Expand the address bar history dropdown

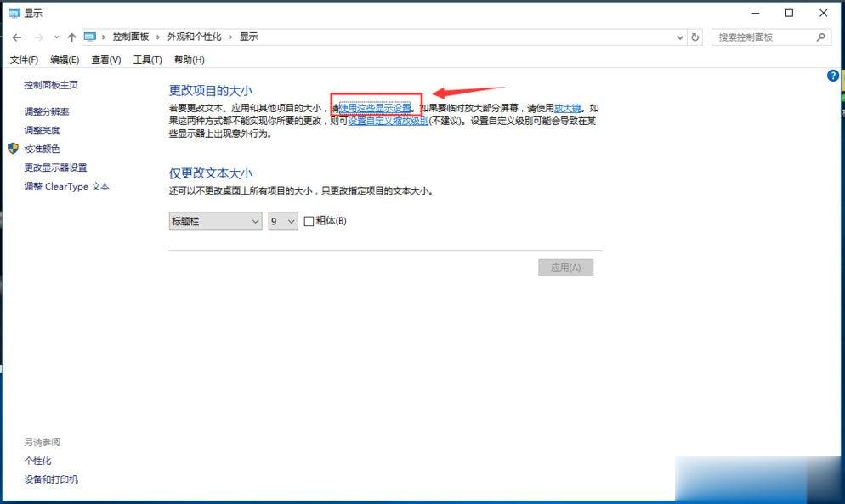679,37
